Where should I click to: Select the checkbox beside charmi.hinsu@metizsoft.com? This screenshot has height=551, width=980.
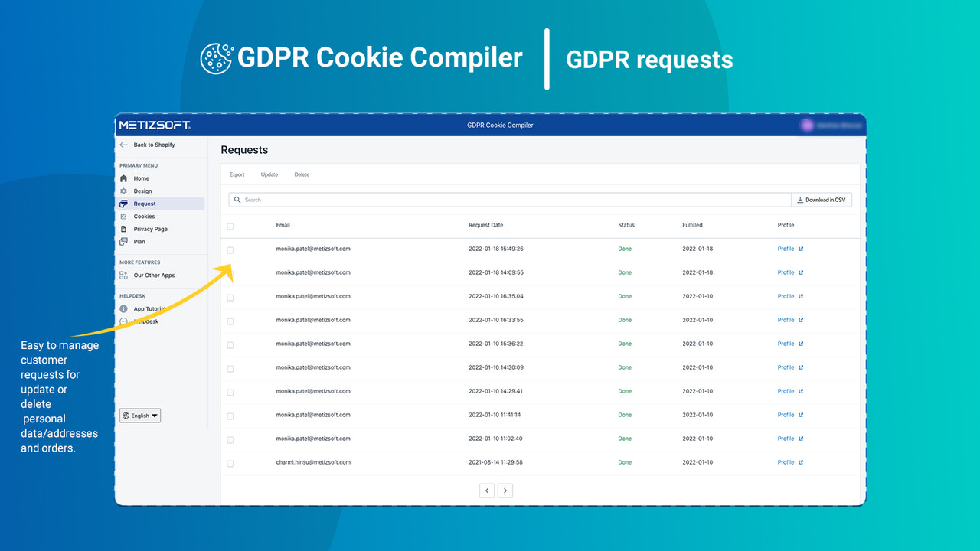pos(230,463)
